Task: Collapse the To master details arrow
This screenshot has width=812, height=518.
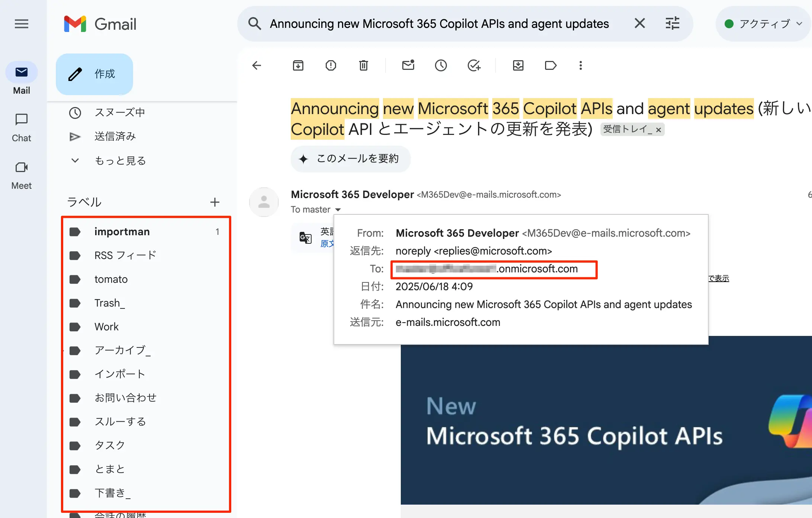Action: 338,210
